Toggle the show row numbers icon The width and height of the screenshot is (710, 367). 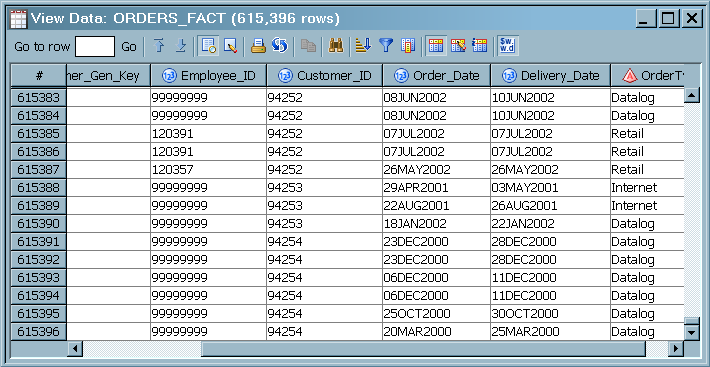click(x=480, y=46)
